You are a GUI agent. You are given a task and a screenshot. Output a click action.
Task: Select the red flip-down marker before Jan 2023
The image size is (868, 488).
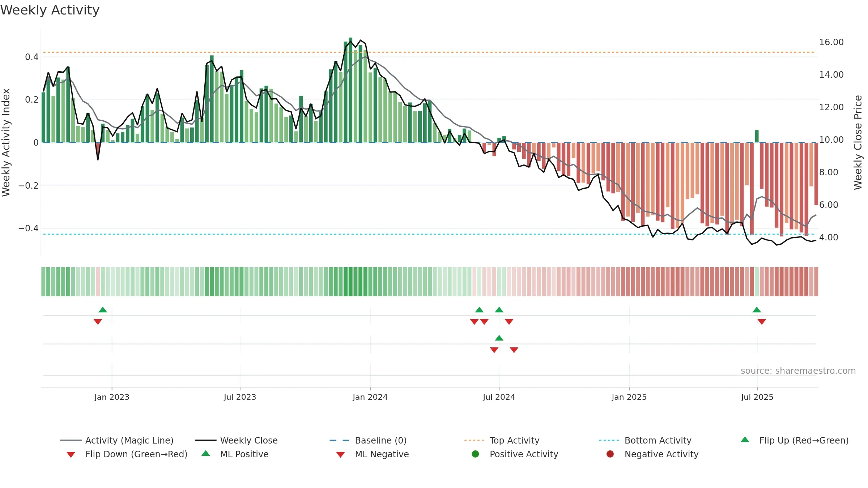(x=98, y=322)
